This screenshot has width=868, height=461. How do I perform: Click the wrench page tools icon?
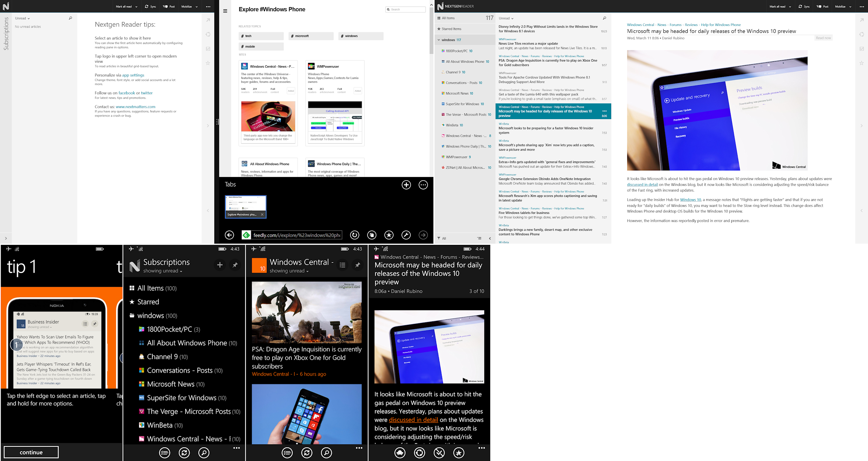pyautogui.click(x=406, y=235)
